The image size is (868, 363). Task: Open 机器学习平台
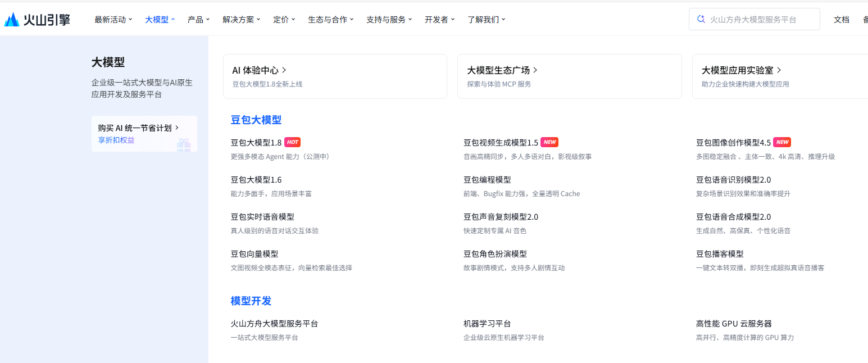pos(487,324)
